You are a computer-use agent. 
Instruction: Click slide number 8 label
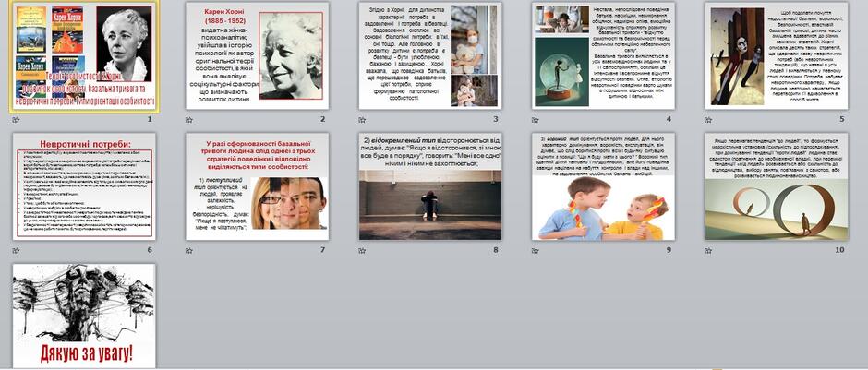click(496, 250)
